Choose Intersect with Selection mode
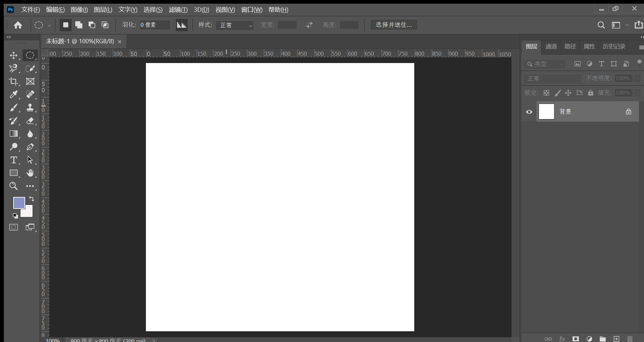 point(105,25)
